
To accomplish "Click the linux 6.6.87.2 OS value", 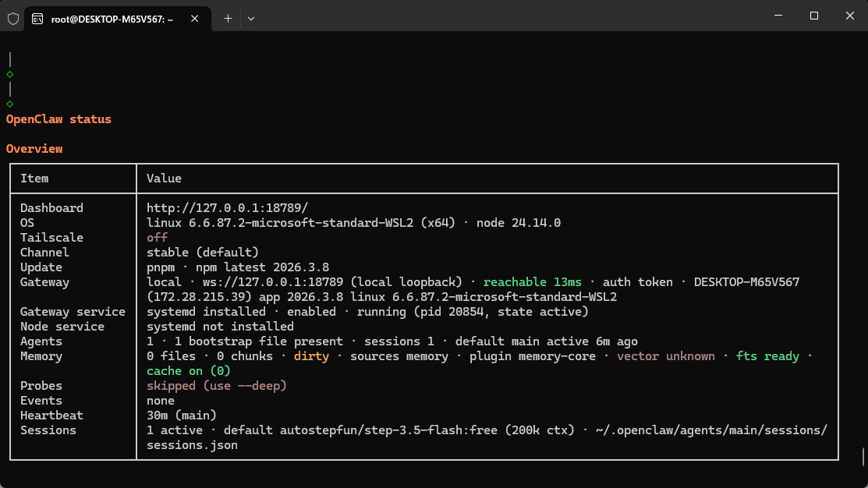I will pos(354,223).
